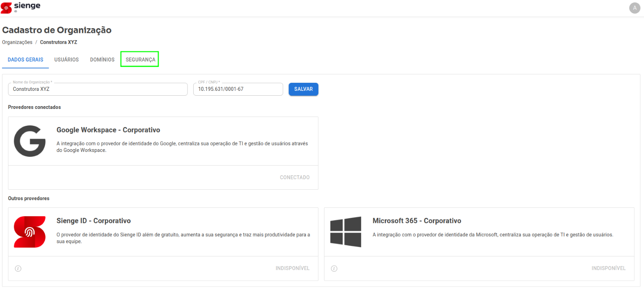Click Construtora XYZ in the breadcrumb

[58, 42]
